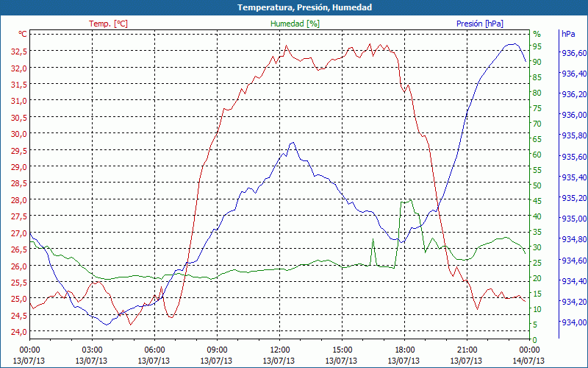Click the "28,0" temperature axis value
This screenshot has width=588, height=368.
pos(19,200)
